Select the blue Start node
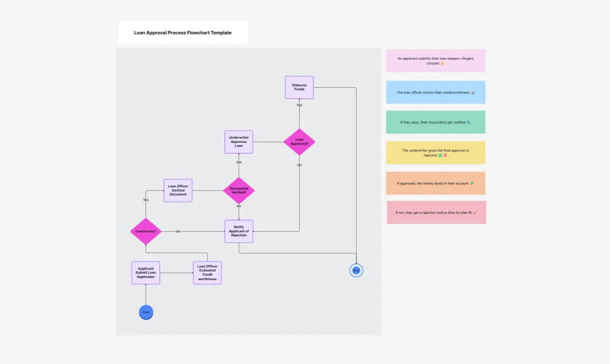Viewport: 610px width, 364px height. coord(145,312)
